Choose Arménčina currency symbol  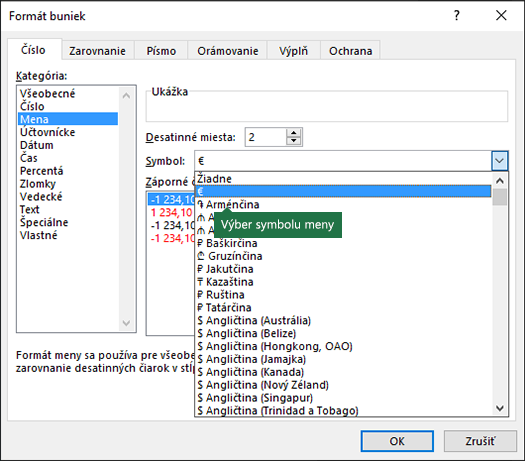(x=344, y=204)
